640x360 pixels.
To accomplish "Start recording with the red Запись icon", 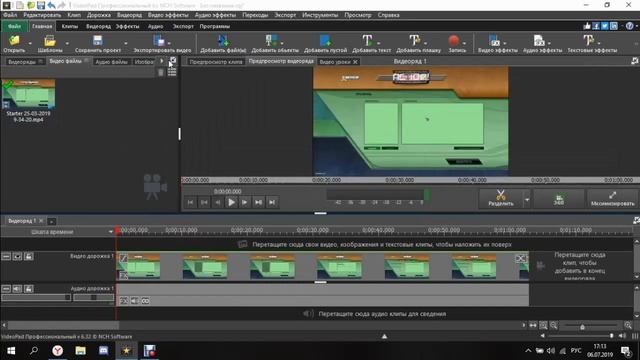I will 453,40.
